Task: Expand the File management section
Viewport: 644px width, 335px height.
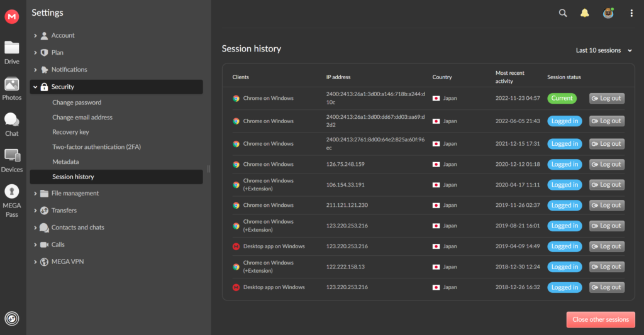Action: click(x=75, y=194)
